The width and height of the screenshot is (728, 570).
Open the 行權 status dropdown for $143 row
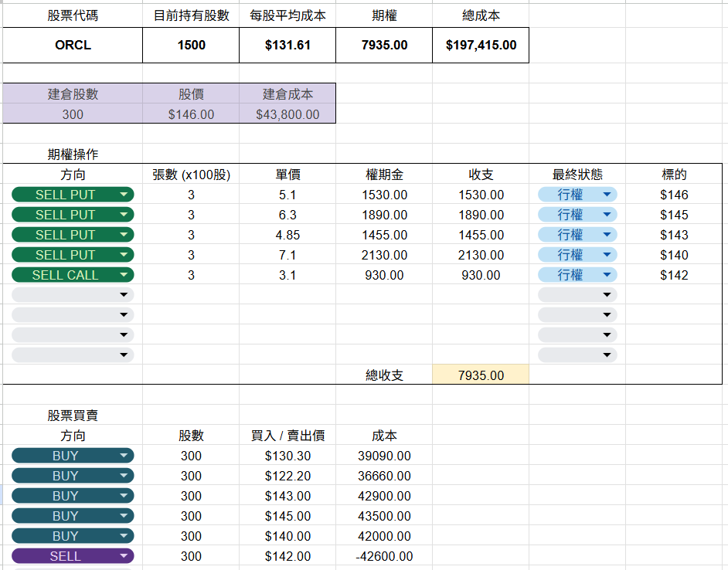(x=577, y=234)
